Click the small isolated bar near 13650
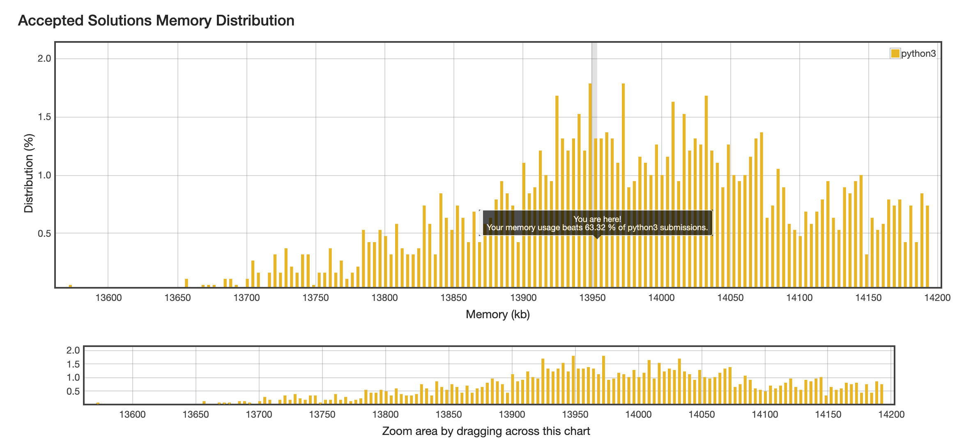Screen dimensions: 980x444 pos(186,283)
